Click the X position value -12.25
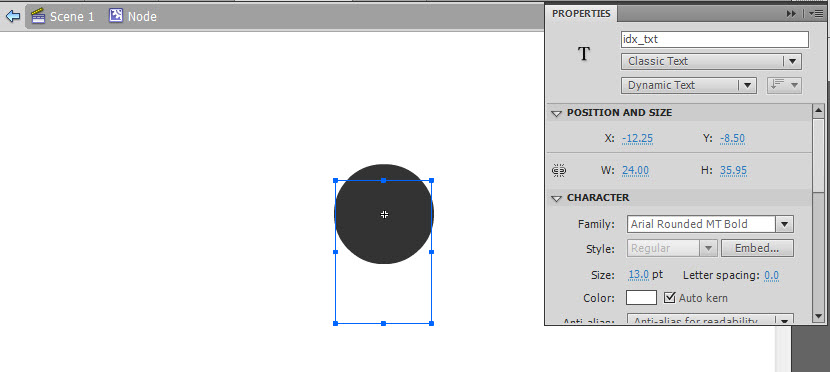 tap(637, 139)
